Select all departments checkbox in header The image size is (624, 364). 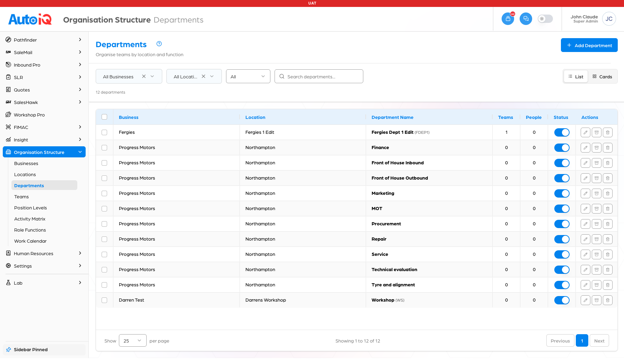104,117
